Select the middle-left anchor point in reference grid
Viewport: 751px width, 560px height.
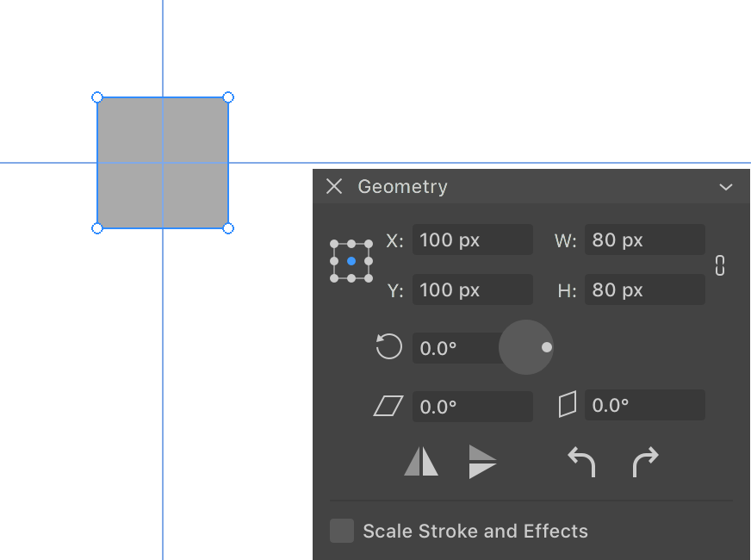click(x=334, y=261)
